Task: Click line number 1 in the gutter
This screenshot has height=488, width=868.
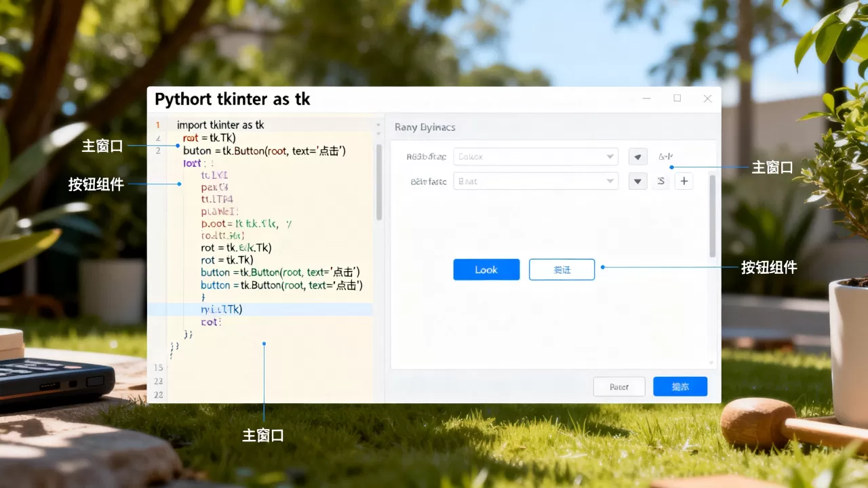Action: tap(158, 125)
